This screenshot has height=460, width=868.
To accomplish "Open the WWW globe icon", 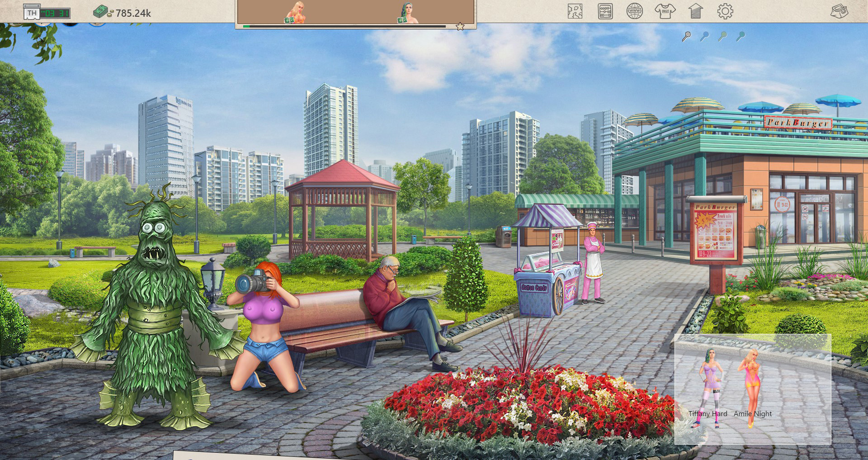I will [635, 11].
